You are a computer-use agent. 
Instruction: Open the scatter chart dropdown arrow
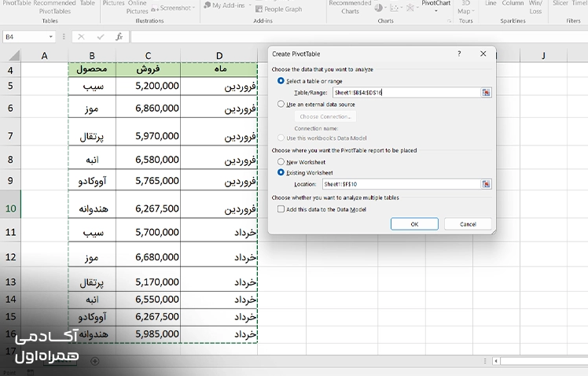[x=401, y=8]
